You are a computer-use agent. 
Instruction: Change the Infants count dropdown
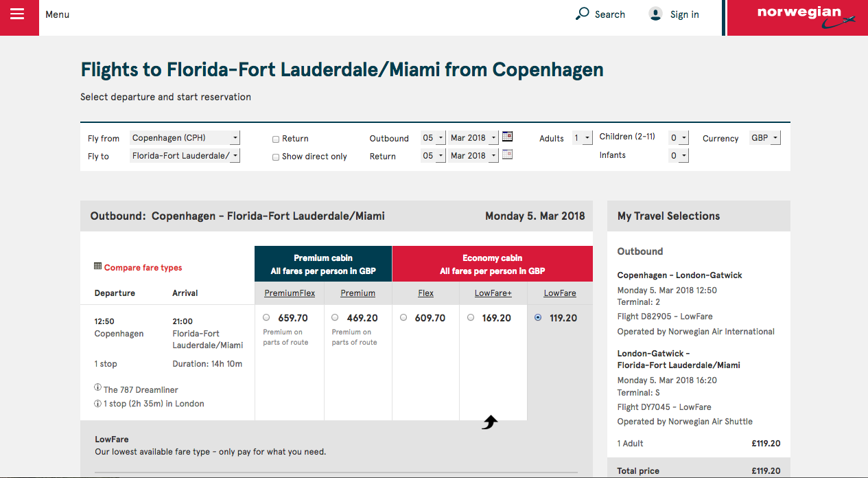click(x=679, y=156)
